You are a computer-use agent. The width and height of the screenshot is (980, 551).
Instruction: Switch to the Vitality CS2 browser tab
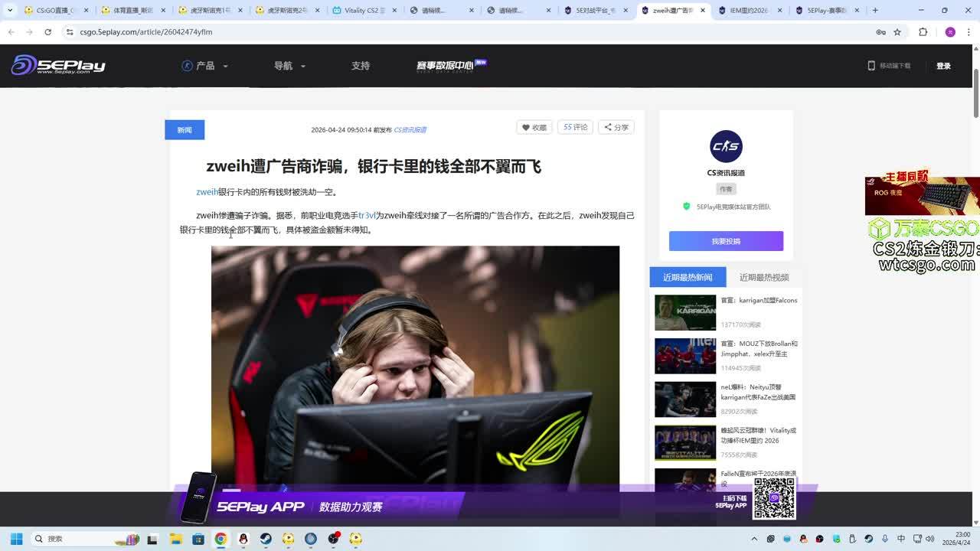coord(364,11)
